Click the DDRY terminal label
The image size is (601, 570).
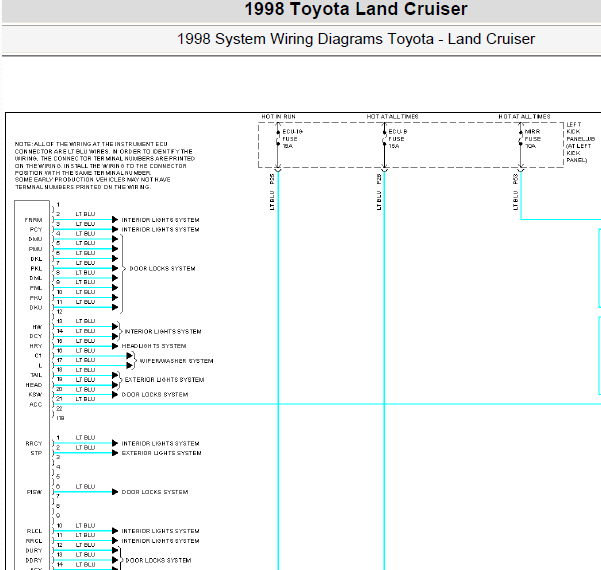pyautogui.click(x=34, y=560)
